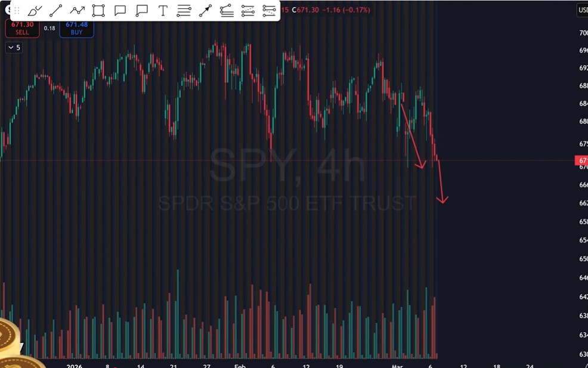Pick the Arrow drawing tool

[x=205, y=11]
